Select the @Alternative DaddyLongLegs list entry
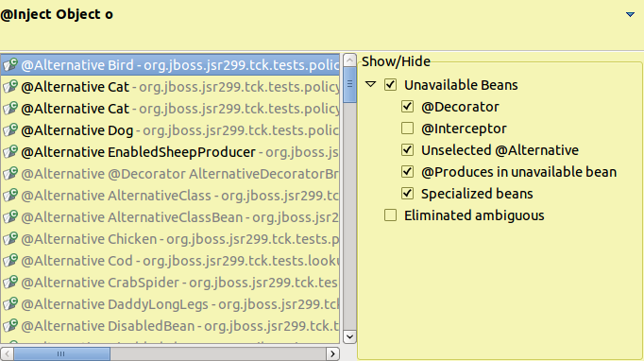 coord(170,304)
